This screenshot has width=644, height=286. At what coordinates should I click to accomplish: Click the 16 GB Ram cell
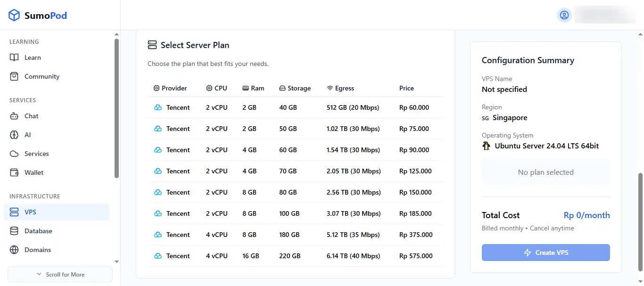(x=251, y=256)
